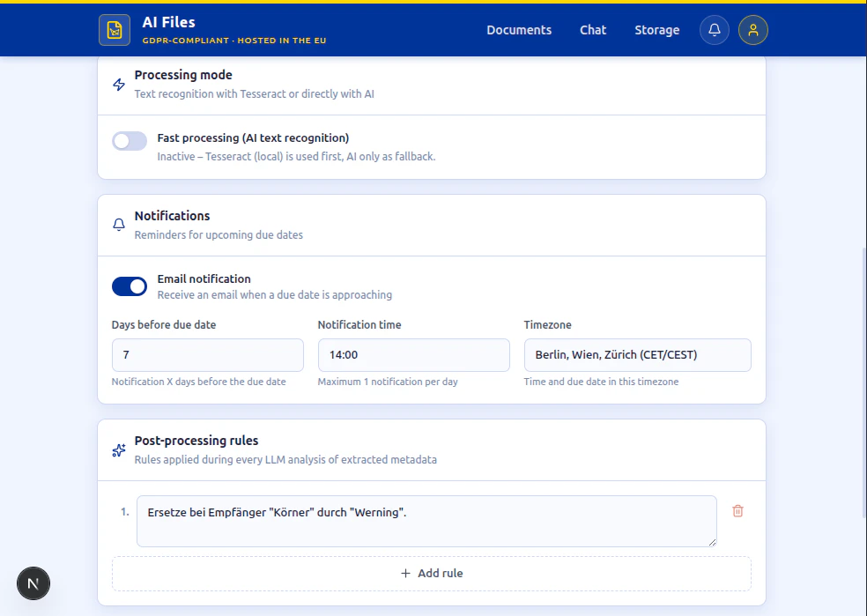Open the Days before due date field
867x616 pixels.
pyautogui.click(x=207, y=354)
